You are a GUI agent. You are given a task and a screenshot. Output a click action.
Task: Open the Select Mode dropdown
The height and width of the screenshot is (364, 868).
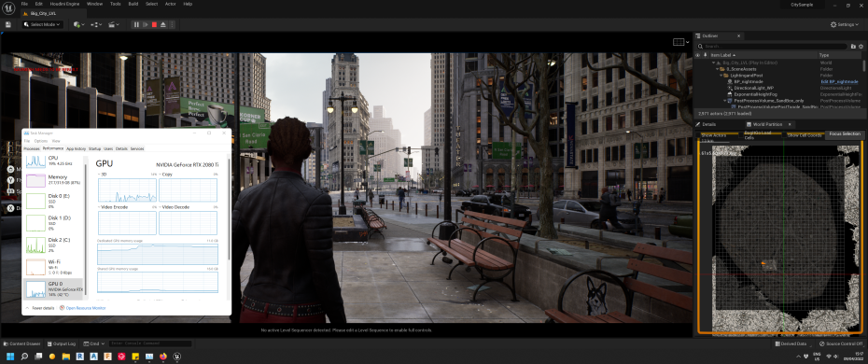click(43, 24)
